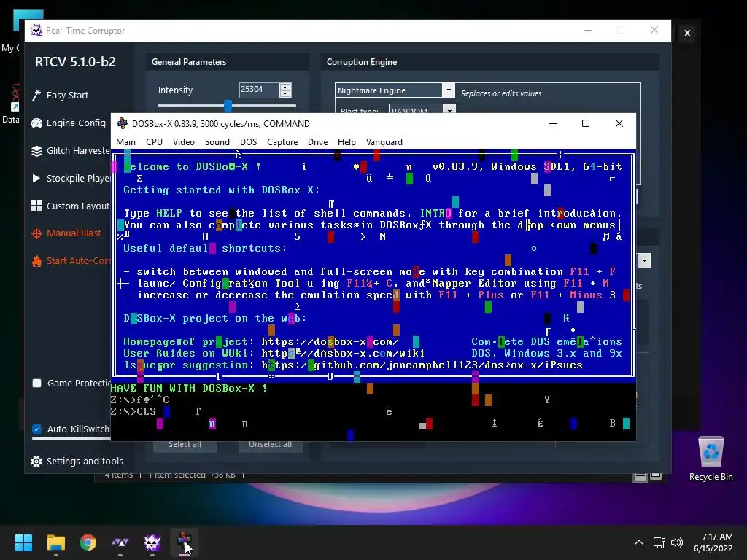Click the Intensity value field 25304
The image size is (747, 560).
pos(259,90)
